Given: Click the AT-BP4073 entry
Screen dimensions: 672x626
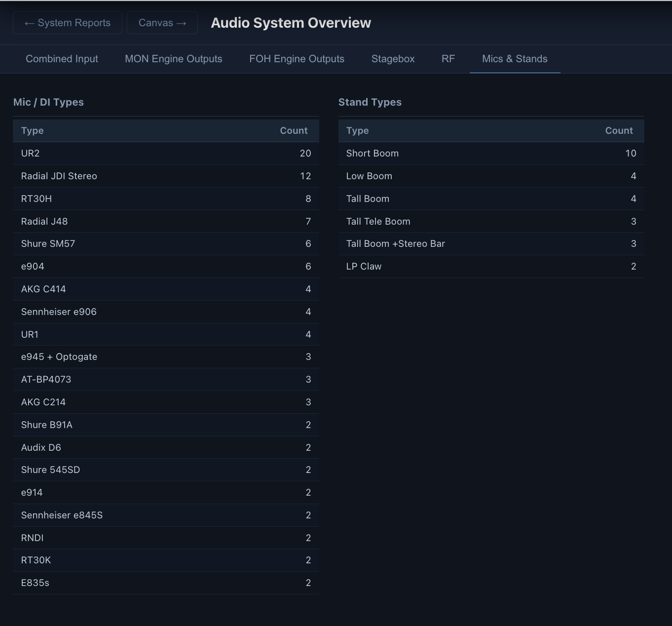Looking at the screenshot, I should point(166,380).
